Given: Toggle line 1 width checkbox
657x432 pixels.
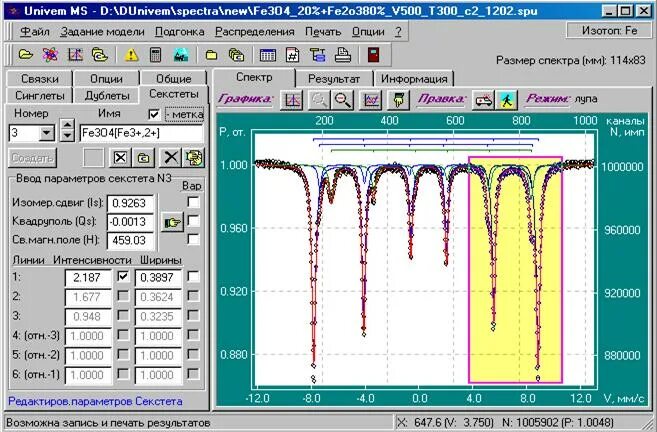Looking at the screenshot, I should point(193,277).
